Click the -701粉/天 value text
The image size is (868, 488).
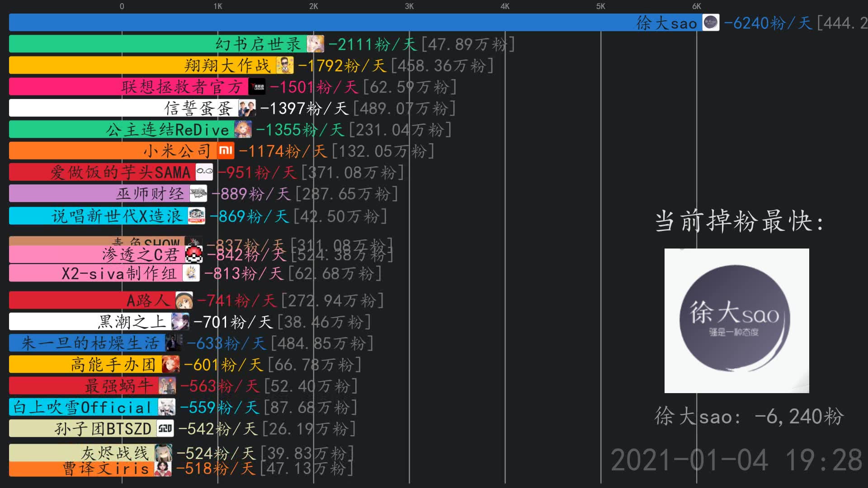(233, 322)
